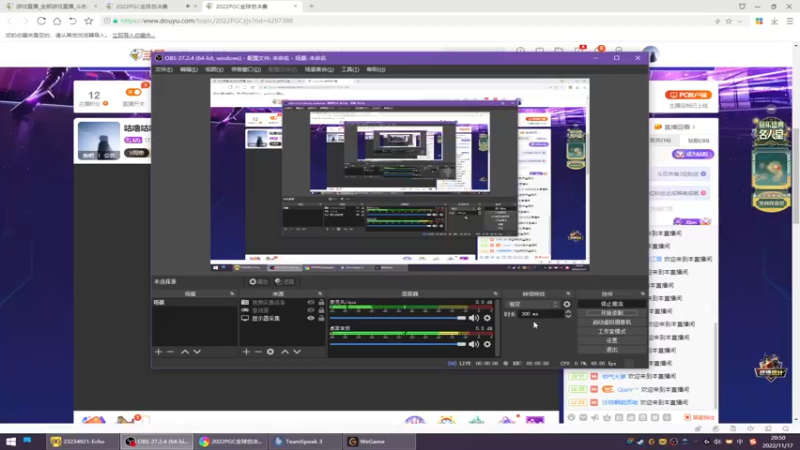Adjust microphone/Aux volume slider
The image size is (800, 450).
[x=398, y=318]
